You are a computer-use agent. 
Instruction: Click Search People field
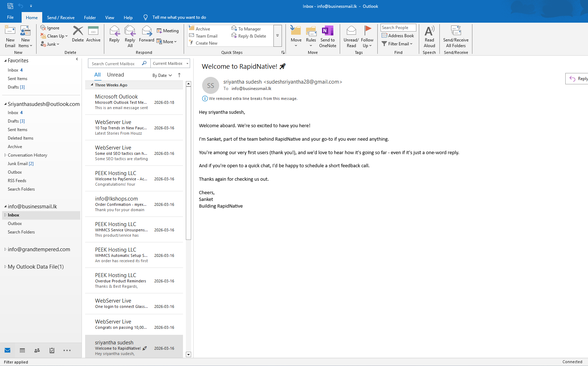tap(398, 28)
